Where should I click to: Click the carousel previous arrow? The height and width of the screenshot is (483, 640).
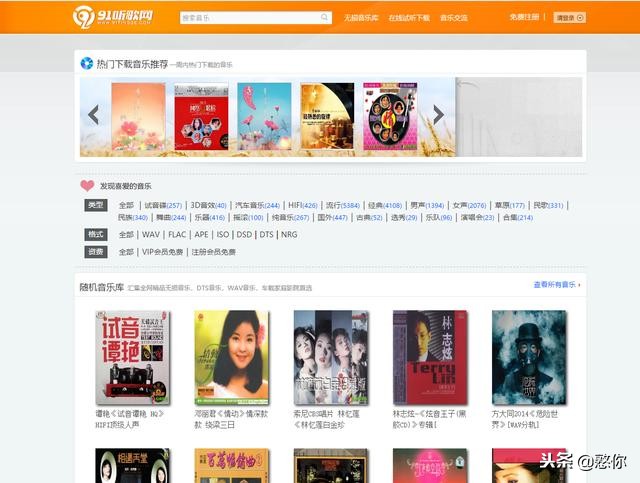(93, 115)
